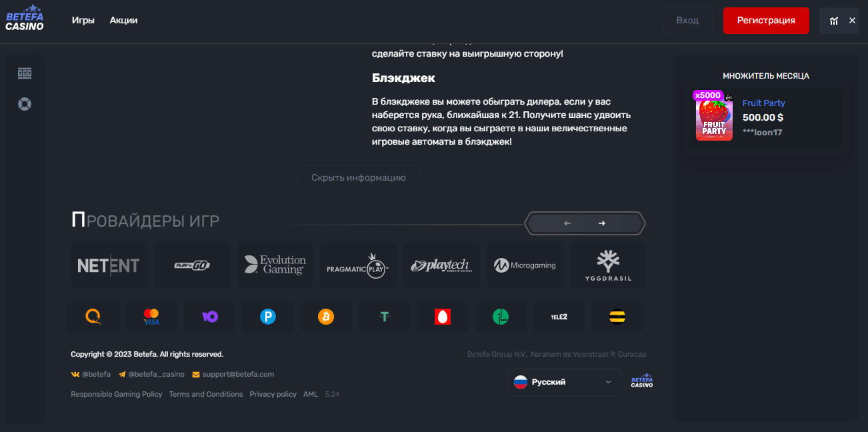Collapse text with Скрыть информацию button

point(358,178)
